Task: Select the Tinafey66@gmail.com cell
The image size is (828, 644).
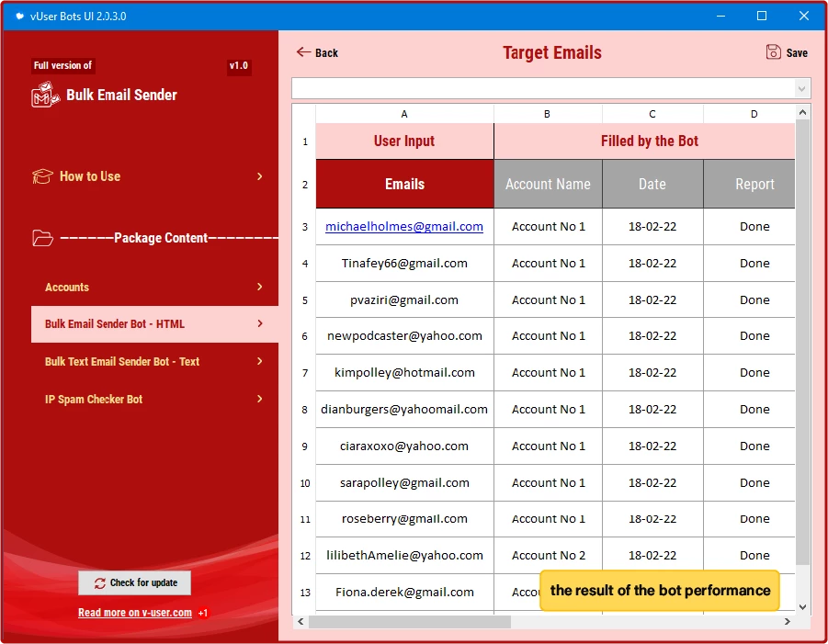Action: pyautogui.click(x=404, y=264)
